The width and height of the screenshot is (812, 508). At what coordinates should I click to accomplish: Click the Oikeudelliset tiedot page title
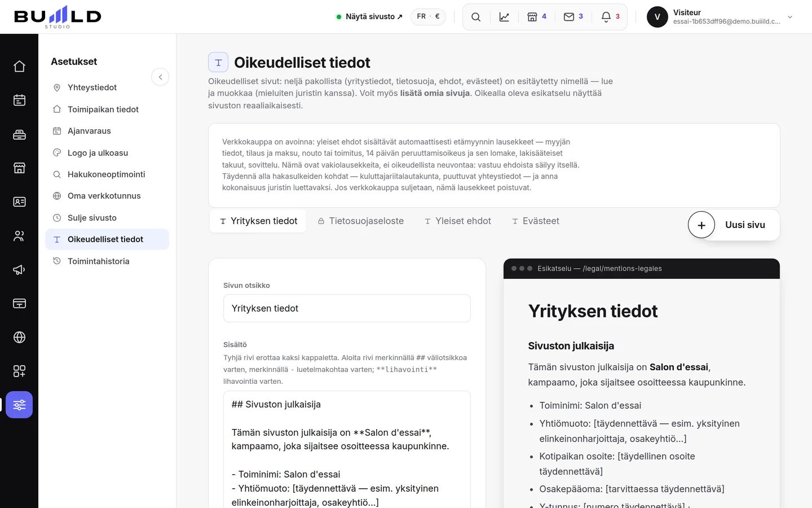302,63
